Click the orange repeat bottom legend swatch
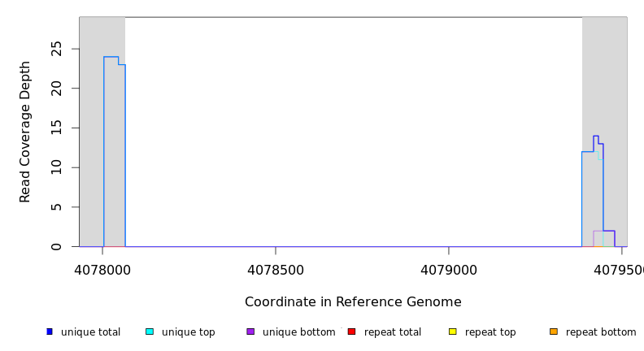 (553, 331)
